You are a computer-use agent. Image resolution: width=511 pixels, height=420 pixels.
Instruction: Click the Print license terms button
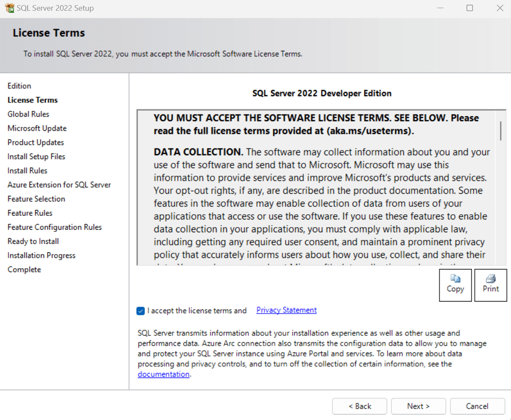coord(490,285)
